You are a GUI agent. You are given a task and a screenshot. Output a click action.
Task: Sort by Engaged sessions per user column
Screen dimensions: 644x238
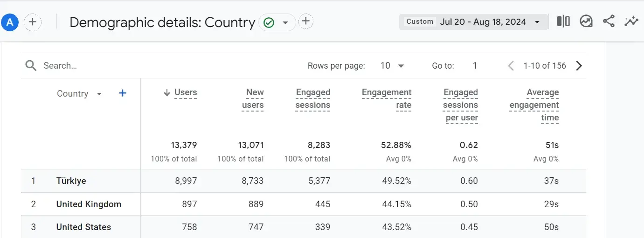point(460,105)
